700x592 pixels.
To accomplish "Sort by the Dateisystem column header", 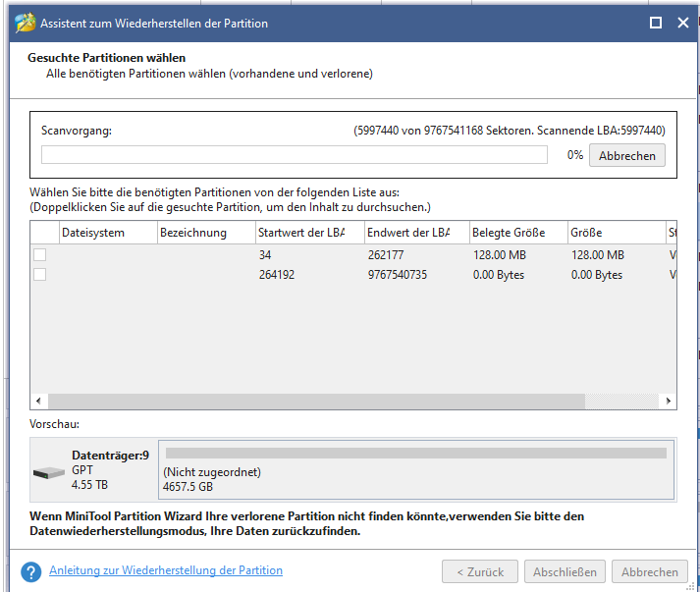I will (108, 233).
